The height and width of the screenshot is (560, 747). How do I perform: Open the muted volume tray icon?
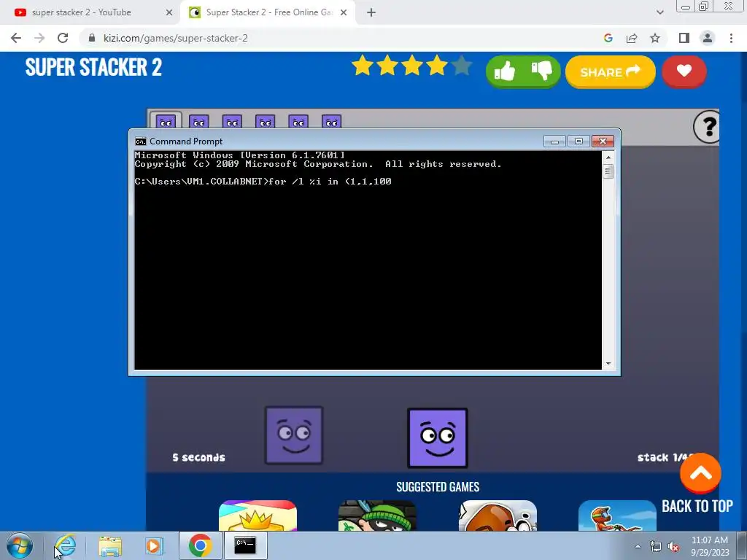coord(673,547)
